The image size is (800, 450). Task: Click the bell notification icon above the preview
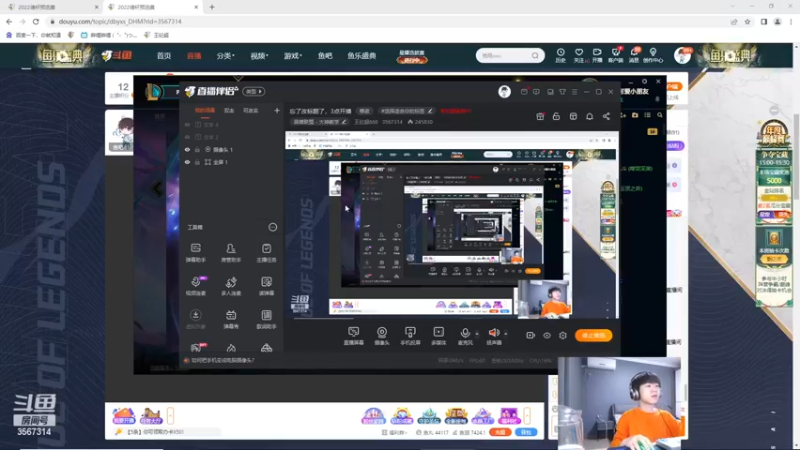pyautogui.click(x=589, y=116)
